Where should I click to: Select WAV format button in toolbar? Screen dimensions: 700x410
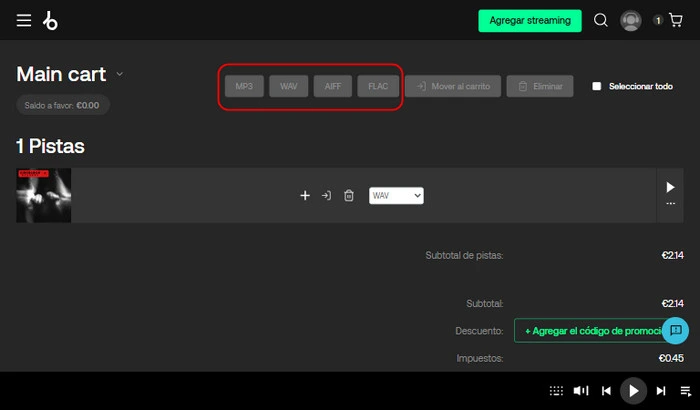(x=288, y=86)
